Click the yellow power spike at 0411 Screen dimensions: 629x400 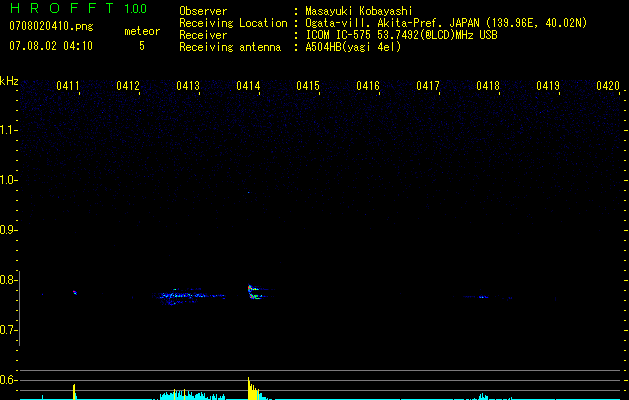point(74,392)
